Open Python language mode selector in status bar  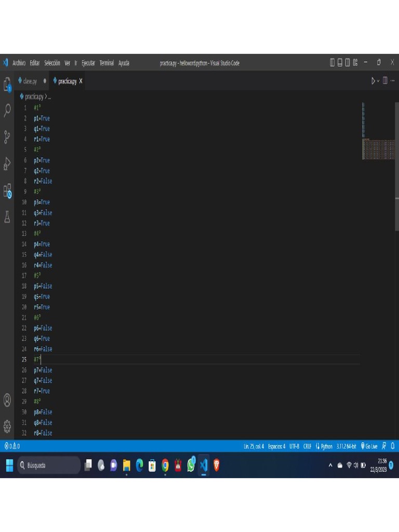(x=324, y=446)
